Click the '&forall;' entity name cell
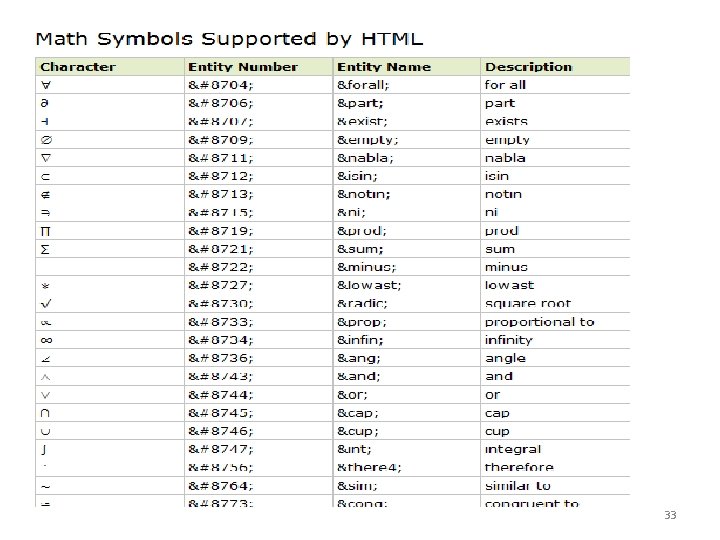720x540 pixels. pyautogui.click(x=363, y=85)
